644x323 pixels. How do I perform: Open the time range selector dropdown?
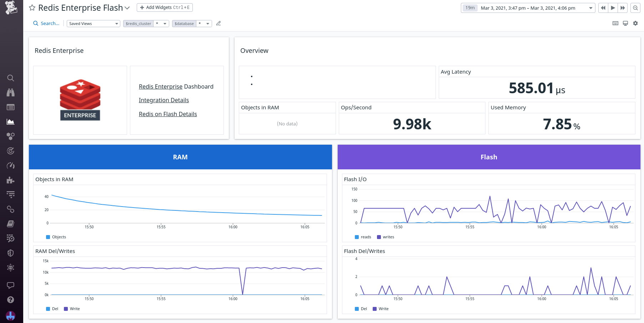591,8
